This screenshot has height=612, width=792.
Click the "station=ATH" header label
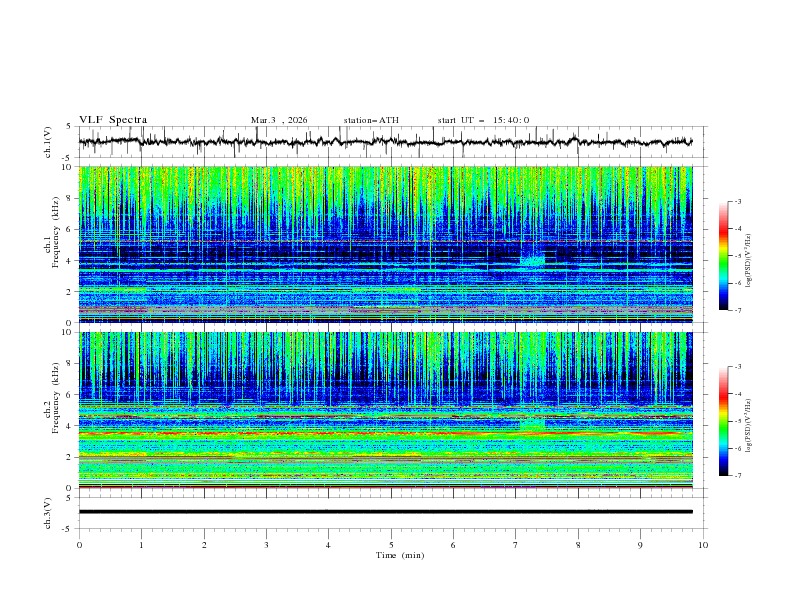371,120
